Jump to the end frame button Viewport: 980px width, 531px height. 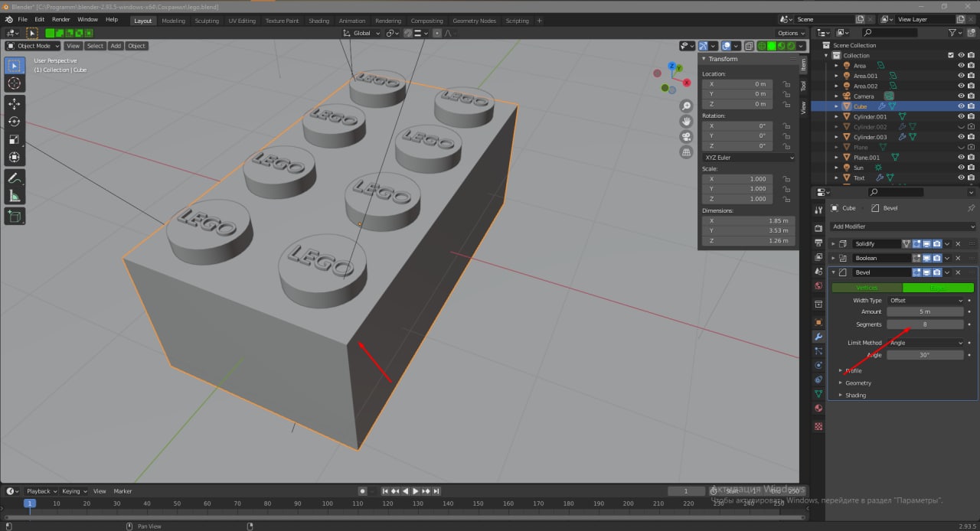click(436, 491)
